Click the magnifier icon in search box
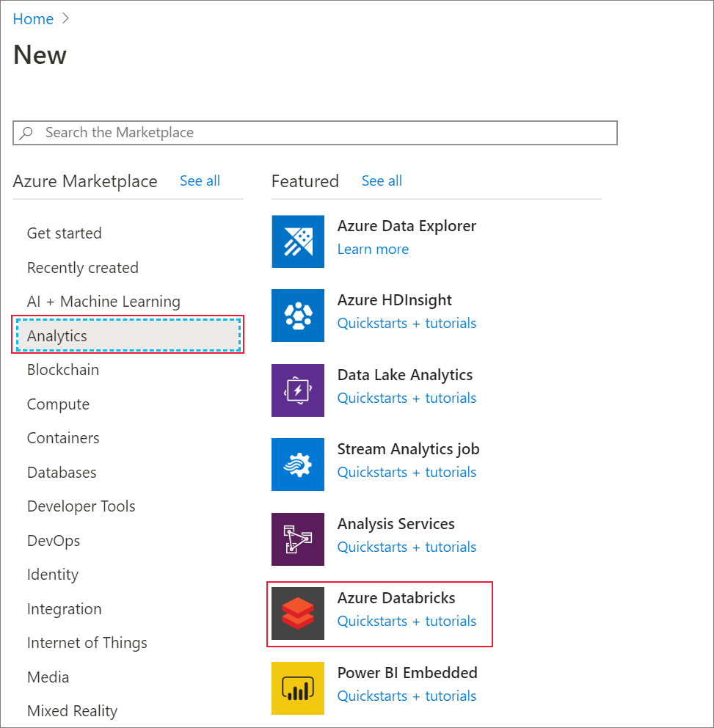This screenshot has height=728, width=714. 27,133
